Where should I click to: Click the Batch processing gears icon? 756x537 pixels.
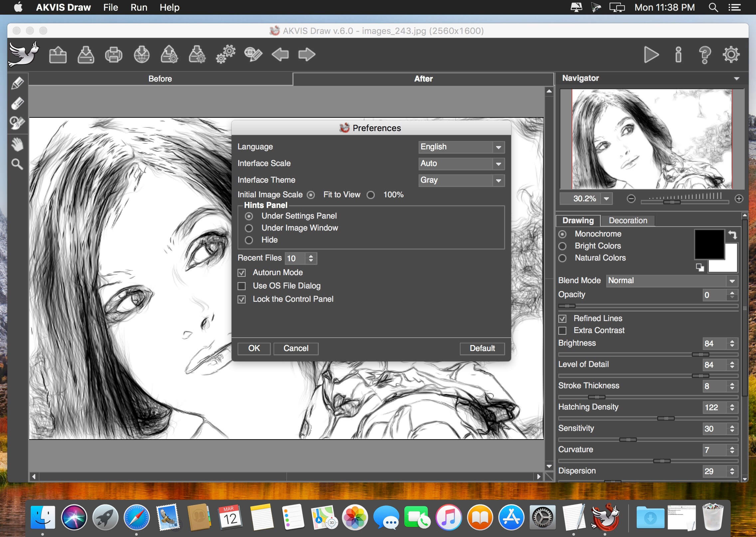point(226,55)
